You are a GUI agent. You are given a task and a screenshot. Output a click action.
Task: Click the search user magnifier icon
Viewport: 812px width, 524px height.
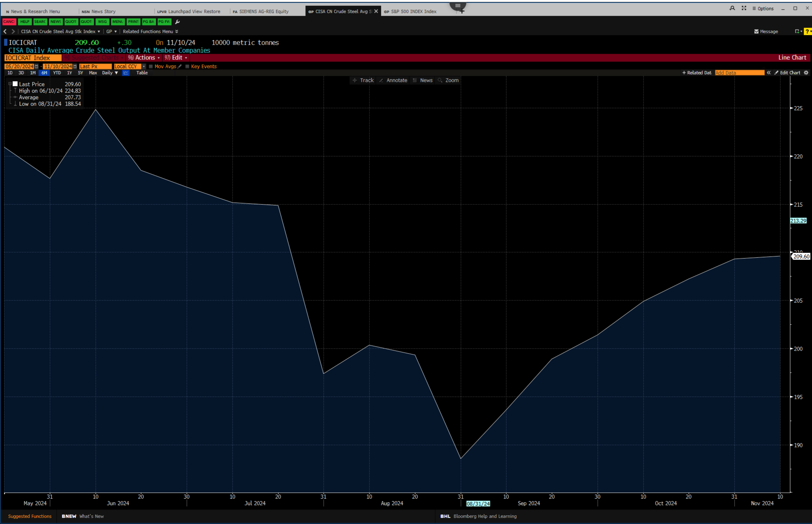732,8
